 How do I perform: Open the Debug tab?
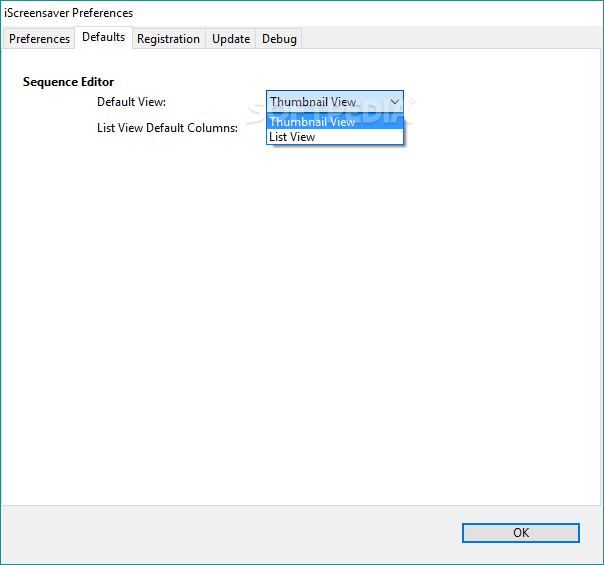coord(279,39)
